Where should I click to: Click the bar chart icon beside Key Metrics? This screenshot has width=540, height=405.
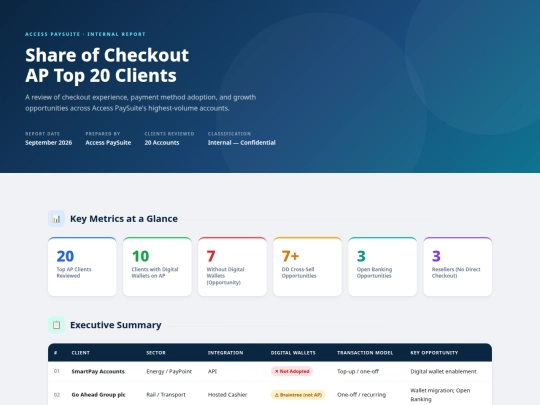(56, 219)
